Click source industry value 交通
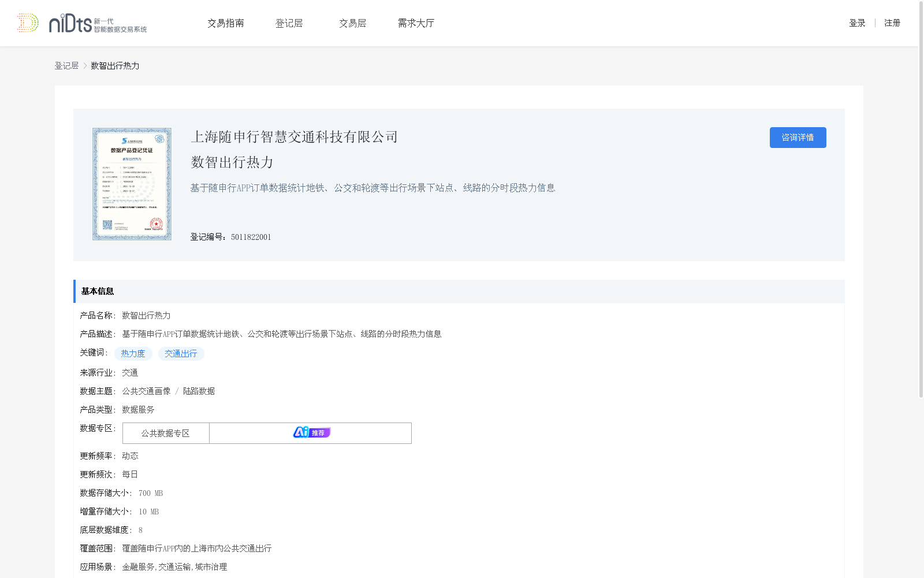The image size is (924, 578). click(x=130, y=373)
